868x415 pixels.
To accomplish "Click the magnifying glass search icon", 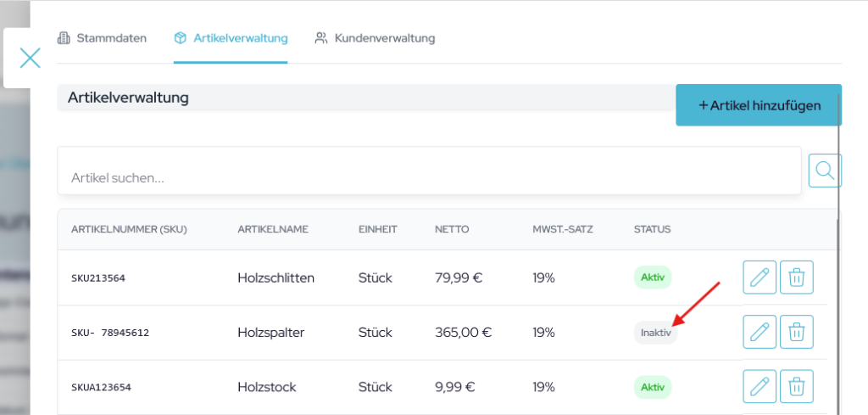I will [x=824, y=171].
